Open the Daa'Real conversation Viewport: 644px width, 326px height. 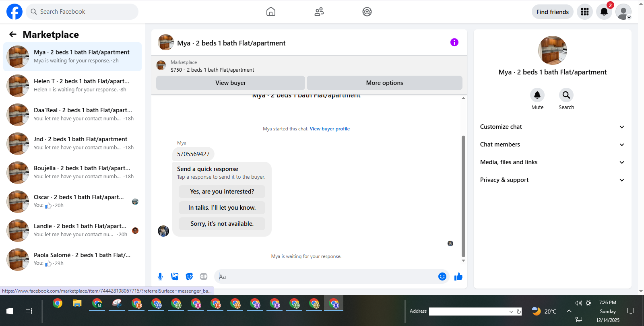[72, 115]
